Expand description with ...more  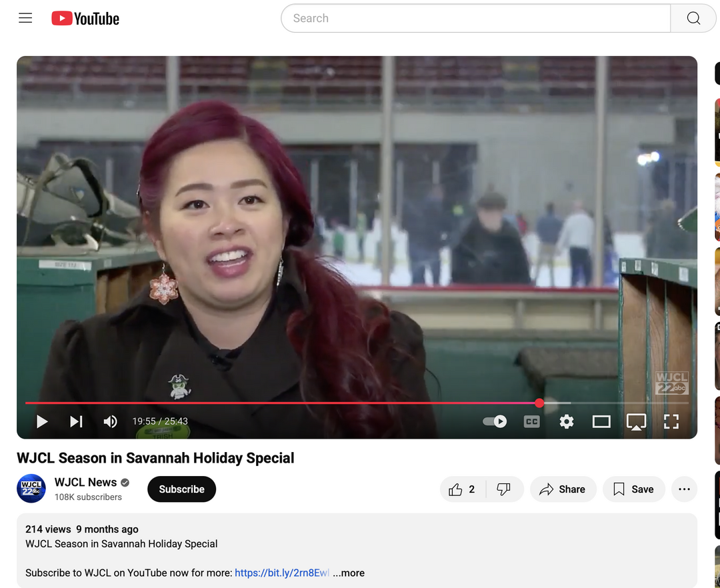point(349,573)
